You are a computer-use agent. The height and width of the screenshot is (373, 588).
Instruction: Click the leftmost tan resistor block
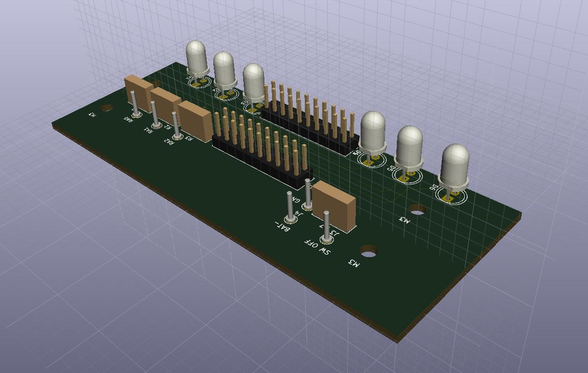coord(140,89)
